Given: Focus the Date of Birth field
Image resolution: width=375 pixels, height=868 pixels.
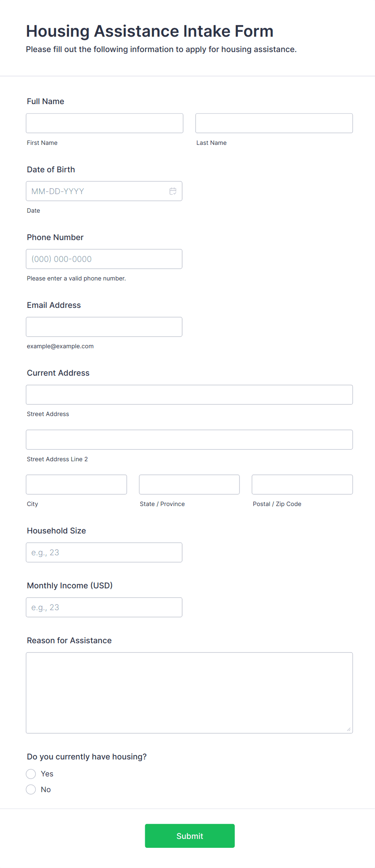Looking at the screenshot, I should coord(97,191).
